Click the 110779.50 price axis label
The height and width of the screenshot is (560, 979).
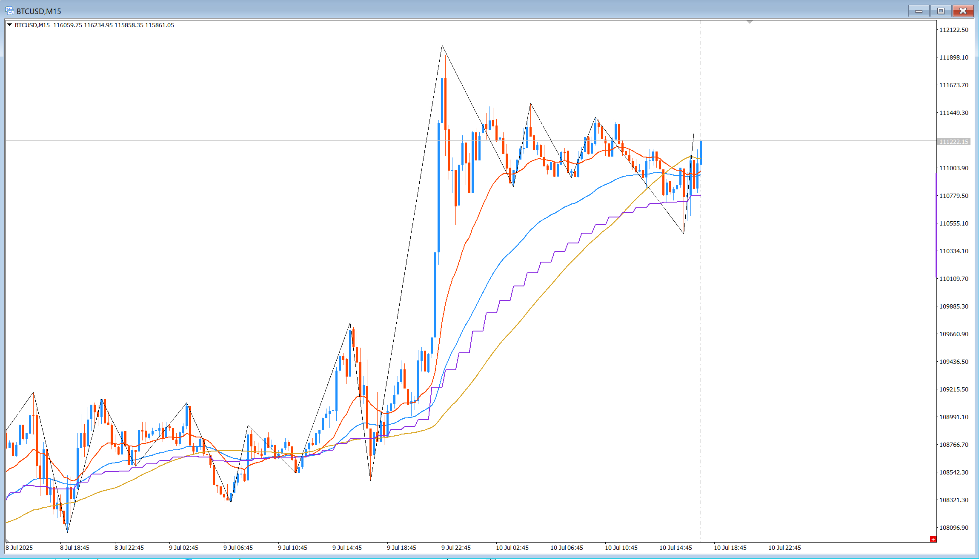click(954, 196)
